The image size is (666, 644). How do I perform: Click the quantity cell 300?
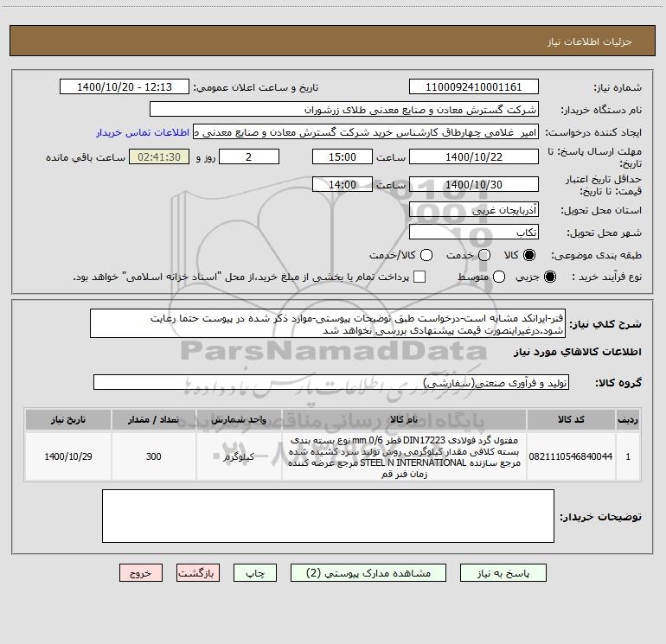pos(153,456)
